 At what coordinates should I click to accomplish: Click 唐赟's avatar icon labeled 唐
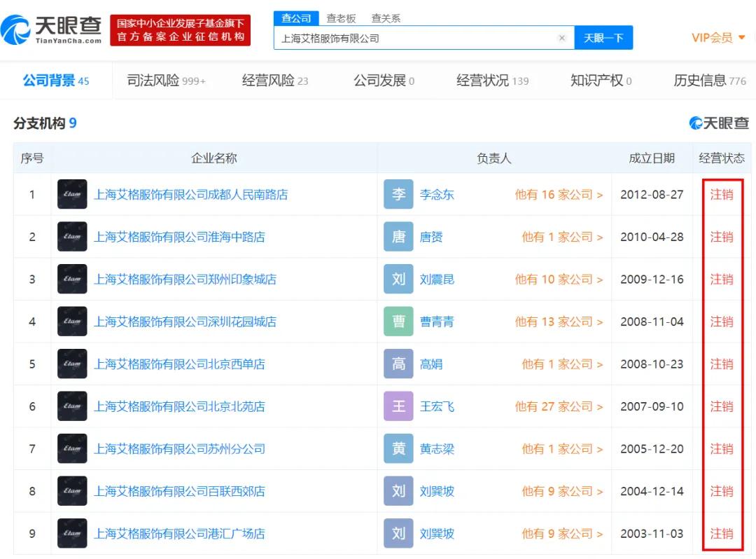click(x=398, y=237)
